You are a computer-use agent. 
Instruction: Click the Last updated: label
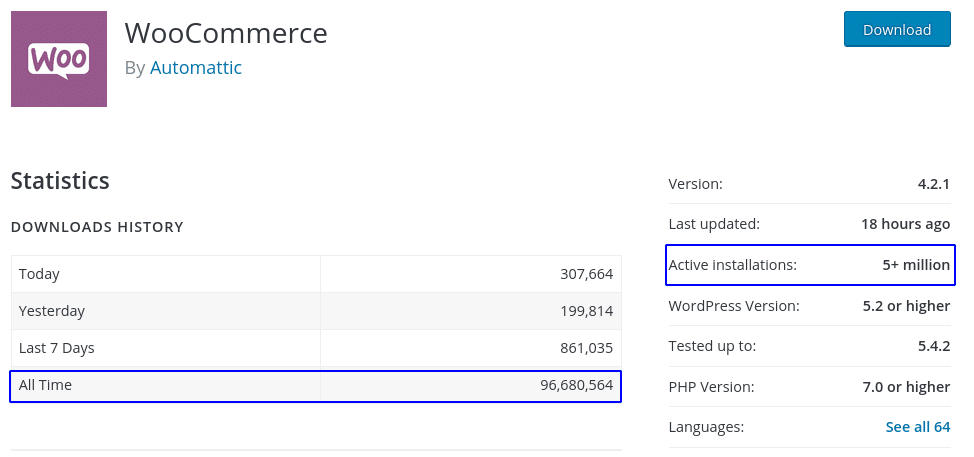[714, 224]
